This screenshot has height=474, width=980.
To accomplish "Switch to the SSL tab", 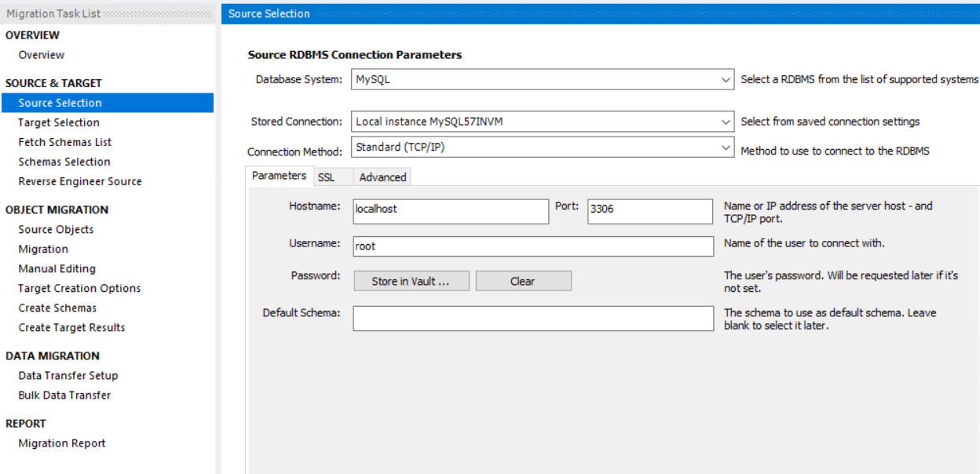I will [326, 177].
